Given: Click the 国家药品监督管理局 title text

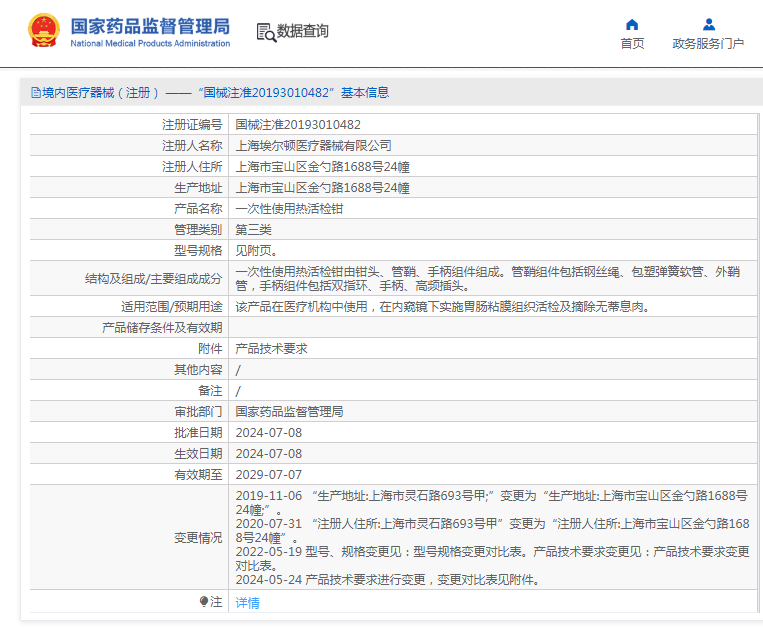Looking at the screenshot, I should point(150,25).
